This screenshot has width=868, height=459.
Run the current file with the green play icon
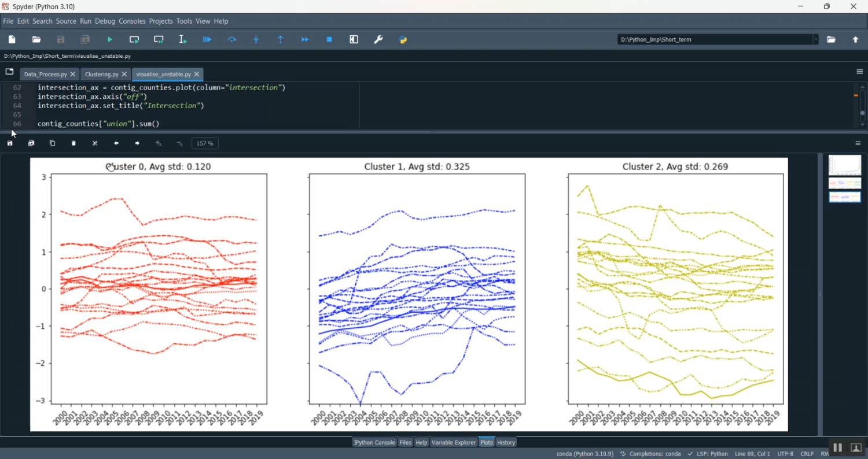pos(110,39)
